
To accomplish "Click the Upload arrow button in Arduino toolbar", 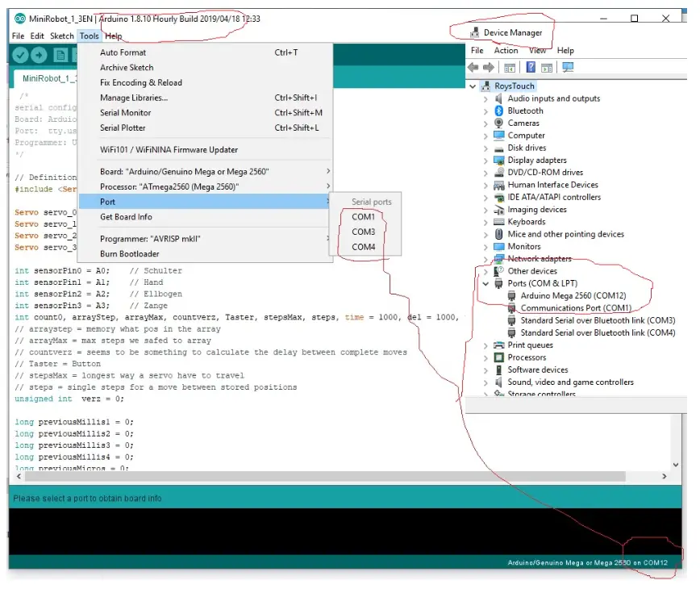I will pos(39,55).
